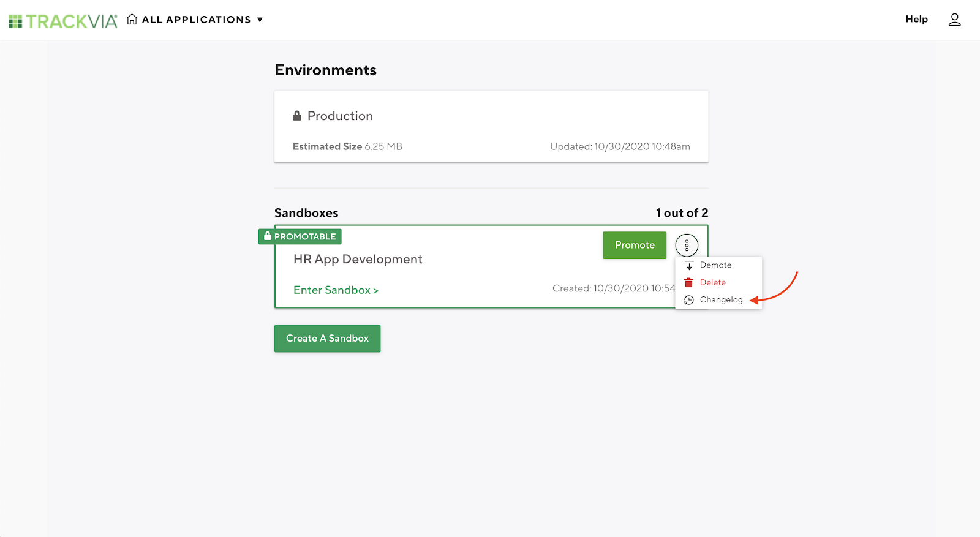Open Changelog from the sandbox menu

point(721,300)
